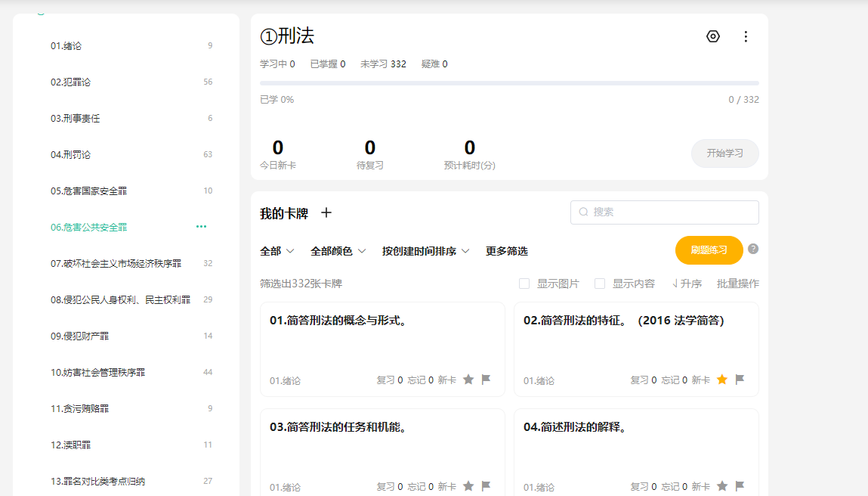Enable the 显示图片 checkbox
The width and height of the screenshot is (868, 496).
[x=524, y=284]
